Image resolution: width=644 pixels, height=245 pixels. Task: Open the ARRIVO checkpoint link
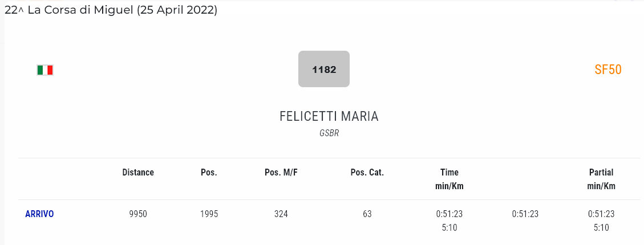point(39,214)
